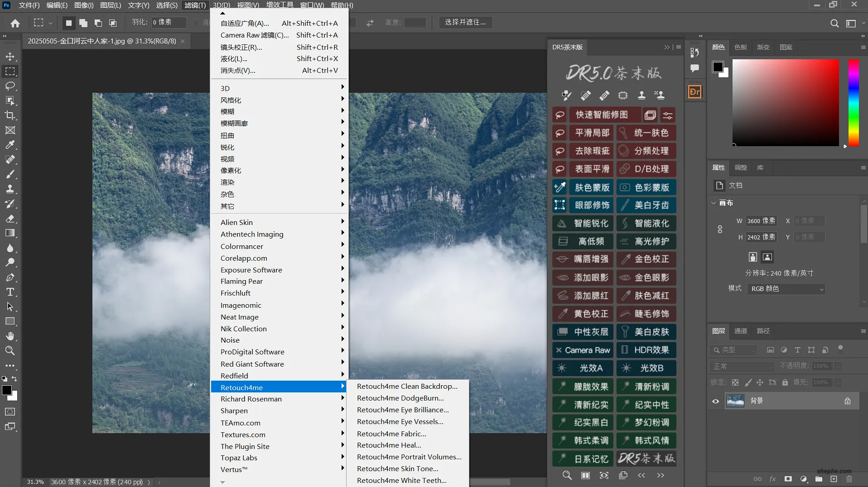Hide the 背景 layer

[715, 401]
